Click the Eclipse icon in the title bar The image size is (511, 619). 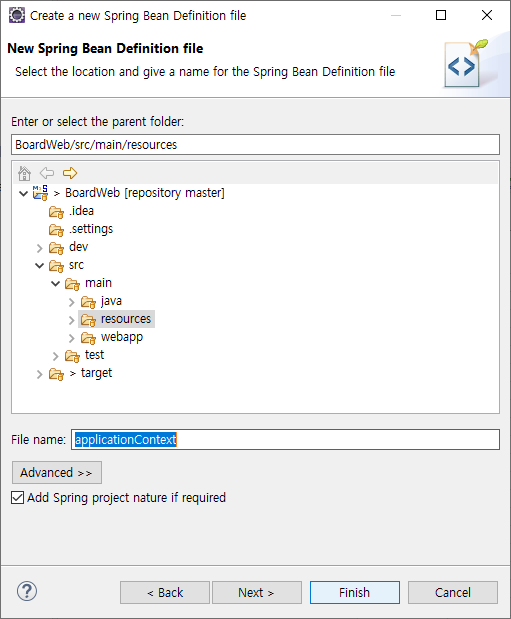[17, 15]
